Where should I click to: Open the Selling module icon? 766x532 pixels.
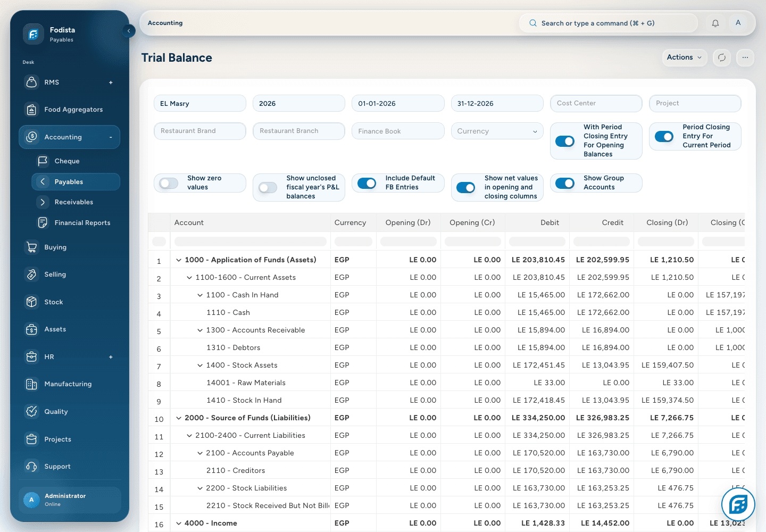32,275
